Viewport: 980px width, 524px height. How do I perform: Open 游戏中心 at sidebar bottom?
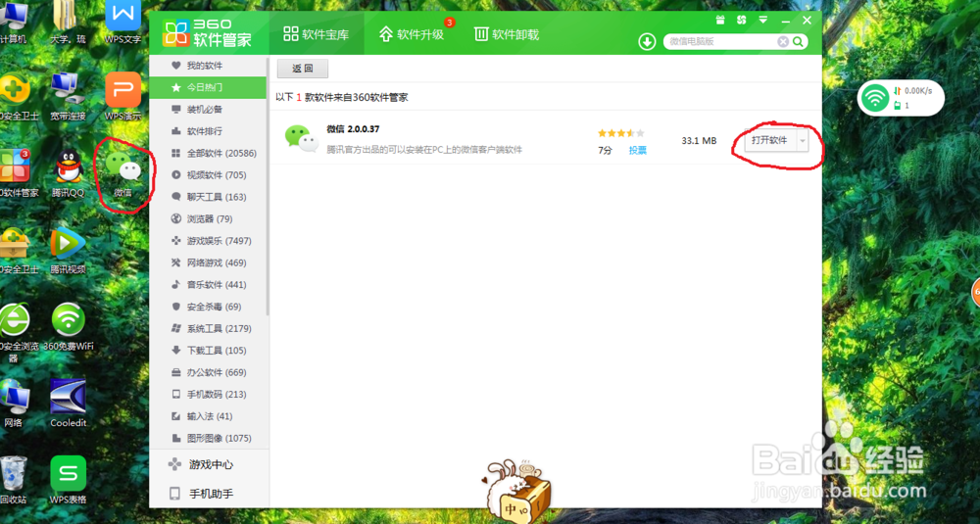[x=209, y=464]
